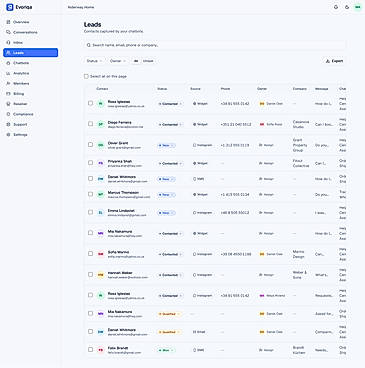The width and height of the screenshot is (365, 368).
Task: Tick checkbox for Diogo Ferreira
Action: [90, 124]
